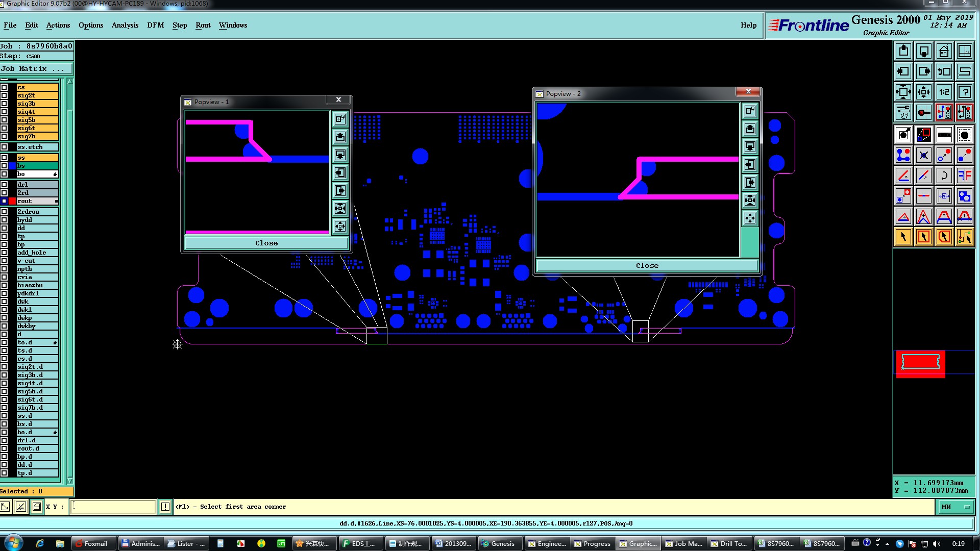Click the red color swatch of rout layer
Viewport: 980px width, 551px height.
coord(12,201)
